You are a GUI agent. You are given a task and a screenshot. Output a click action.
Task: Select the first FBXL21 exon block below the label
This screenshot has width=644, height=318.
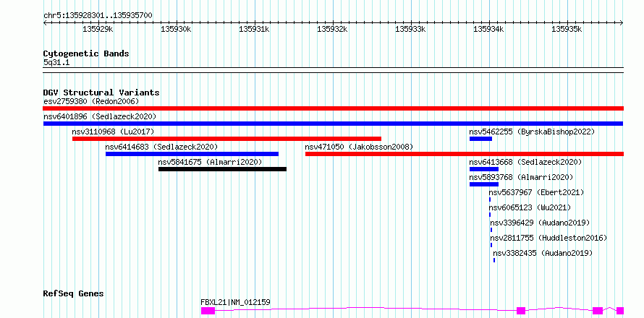click(208, 311)
